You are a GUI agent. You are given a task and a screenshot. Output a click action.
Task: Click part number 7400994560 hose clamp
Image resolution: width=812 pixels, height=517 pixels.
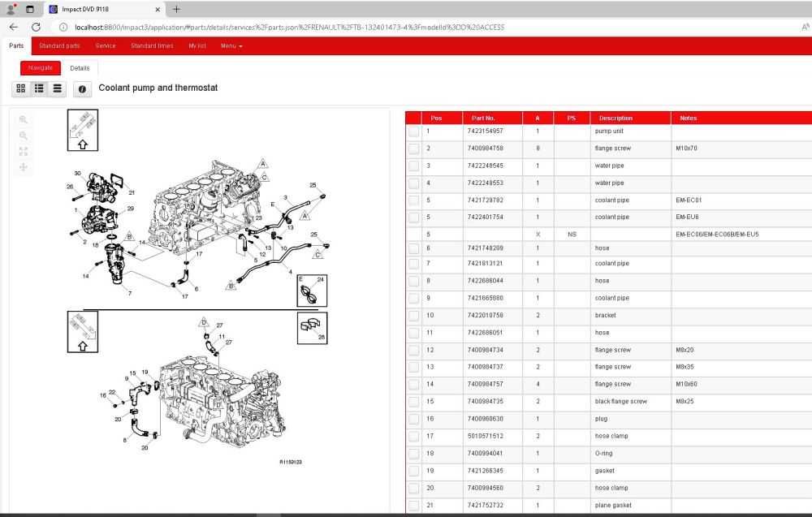[486, 488]
